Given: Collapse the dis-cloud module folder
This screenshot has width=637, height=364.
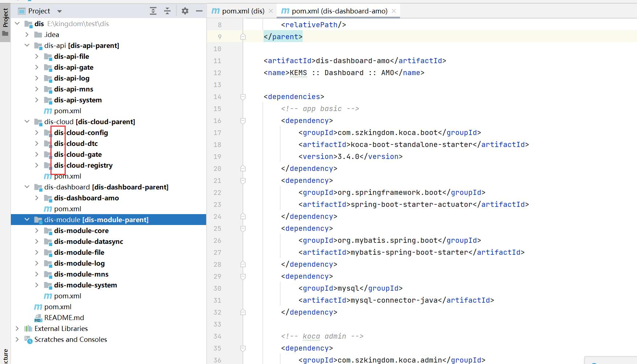Looking at the screenshot, I should (27, 122).
